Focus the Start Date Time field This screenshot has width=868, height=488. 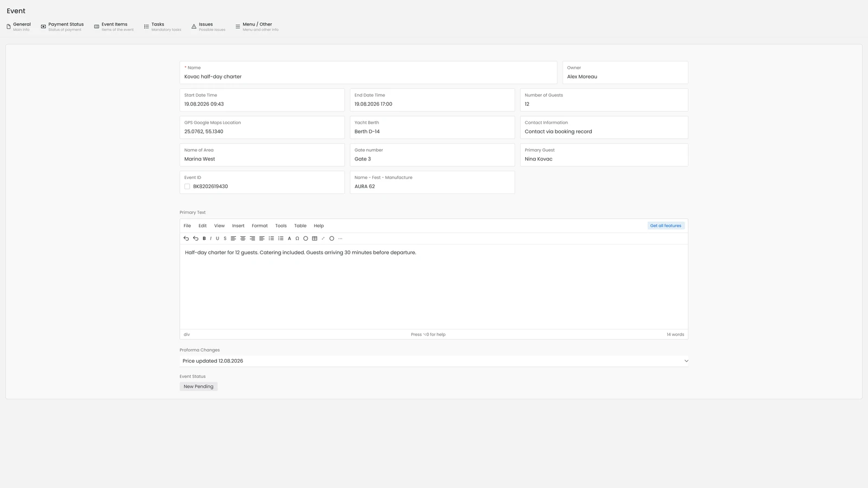pyautogui.click(x=262, y=100)
